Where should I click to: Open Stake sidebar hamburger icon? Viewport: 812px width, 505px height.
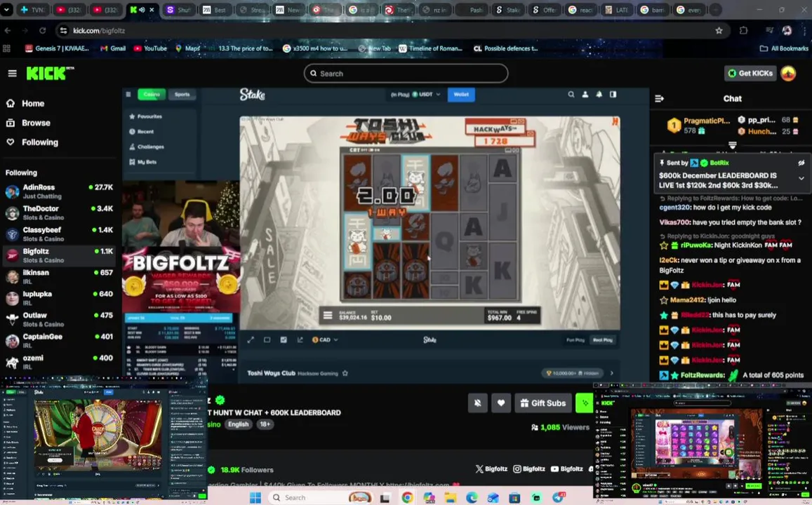tap(128, 94)
